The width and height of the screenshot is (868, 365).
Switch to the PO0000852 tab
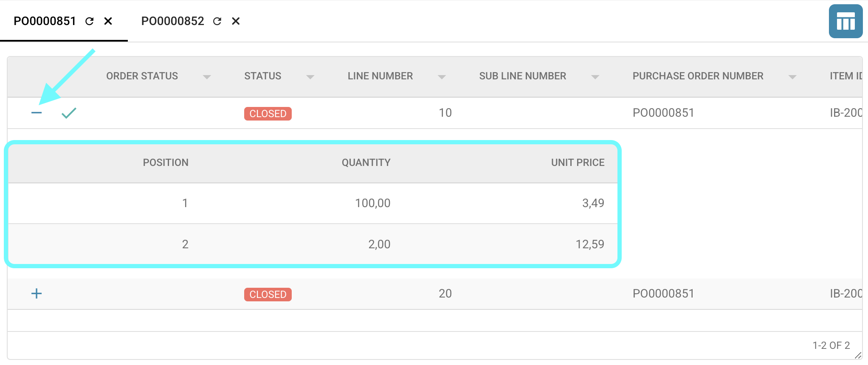click(172, 21)
